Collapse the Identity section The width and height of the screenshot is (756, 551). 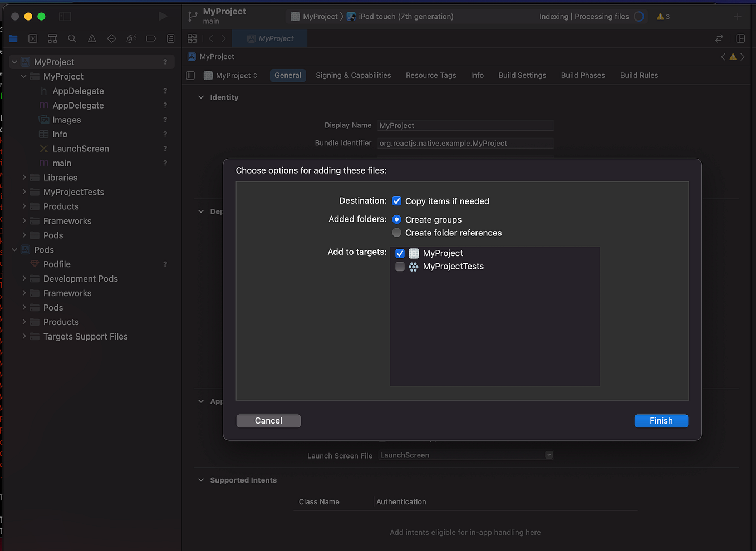[201, 97]
